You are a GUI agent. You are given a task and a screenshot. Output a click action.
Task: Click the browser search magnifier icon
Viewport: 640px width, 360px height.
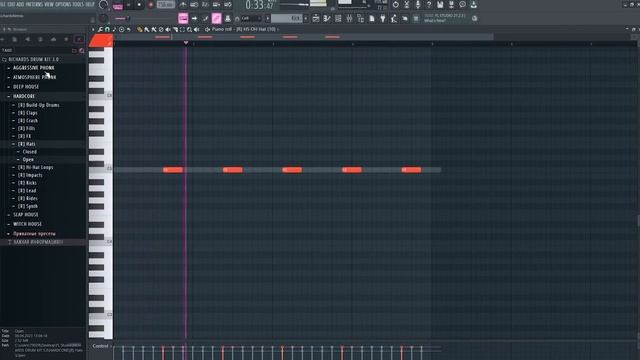(82, 51)
